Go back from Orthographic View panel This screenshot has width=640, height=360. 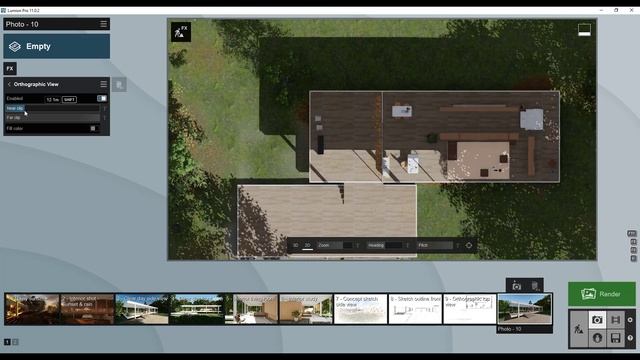pos(9,84)
